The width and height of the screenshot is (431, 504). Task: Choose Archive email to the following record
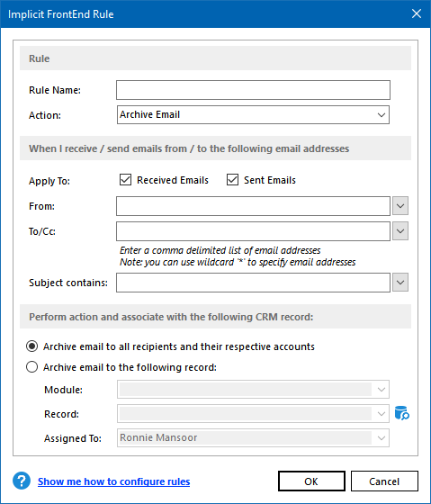pos(31,367)
